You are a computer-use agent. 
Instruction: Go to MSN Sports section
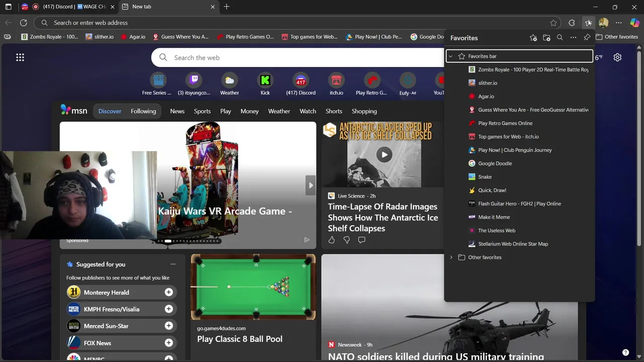tap(202, 111)
